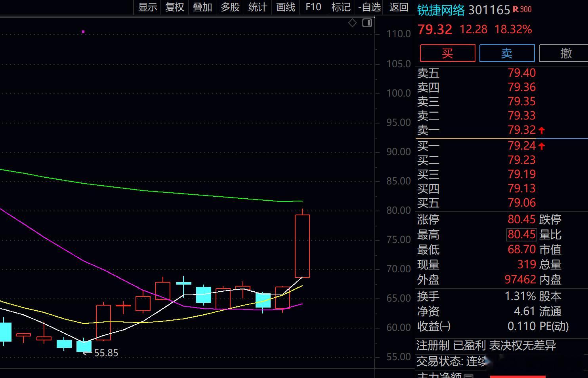Click the blue 卖 sell button
The height and width of the screenshot is (378, 588).
click(507, 53)
